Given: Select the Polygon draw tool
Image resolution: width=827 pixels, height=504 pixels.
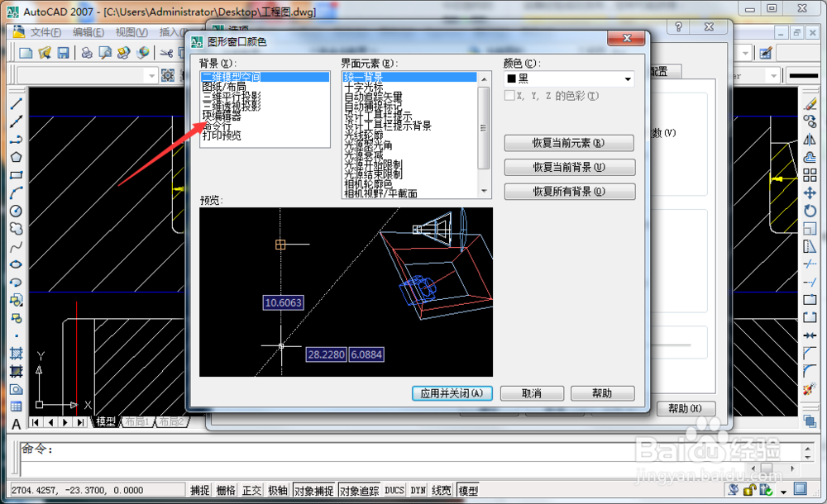Looking at the screenshot, I should 17,157.
